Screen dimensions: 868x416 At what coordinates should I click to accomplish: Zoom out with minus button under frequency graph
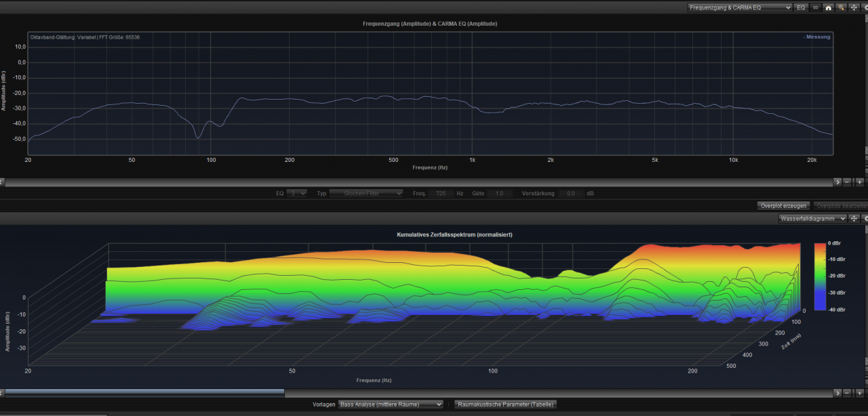(848, 182)
